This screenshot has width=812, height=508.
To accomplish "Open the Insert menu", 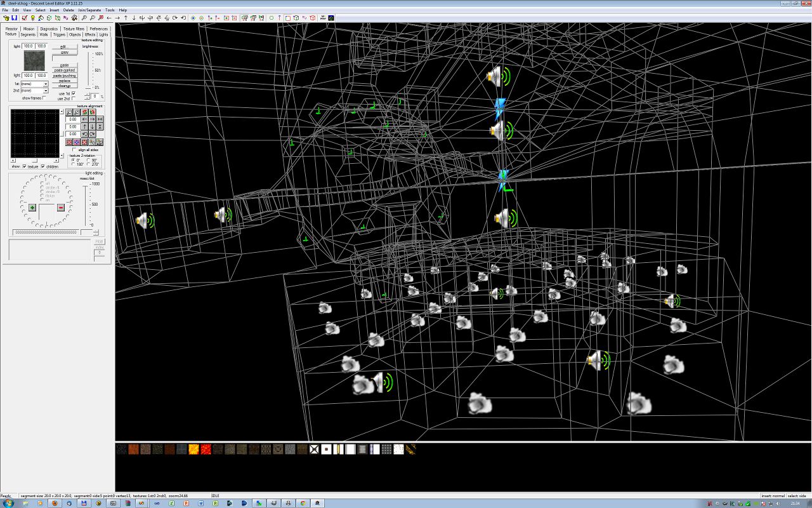I will tap(54, 10).
